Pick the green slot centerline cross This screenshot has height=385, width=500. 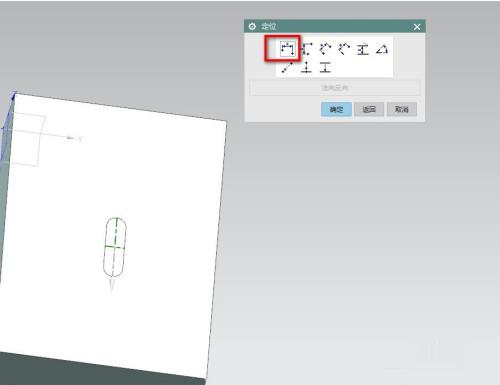tap(115, 247)
